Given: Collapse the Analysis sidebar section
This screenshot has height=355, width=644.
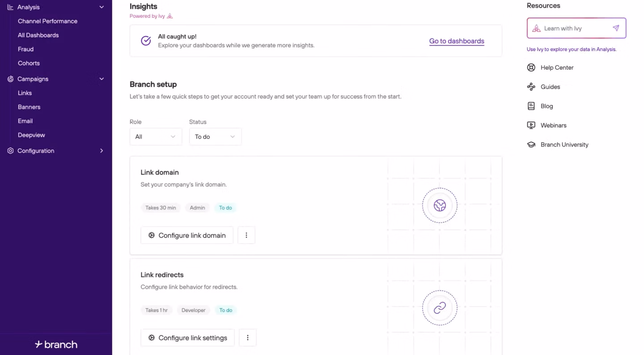Looking at the screenshot, I should pyautogui.click(x=101, y=7).
